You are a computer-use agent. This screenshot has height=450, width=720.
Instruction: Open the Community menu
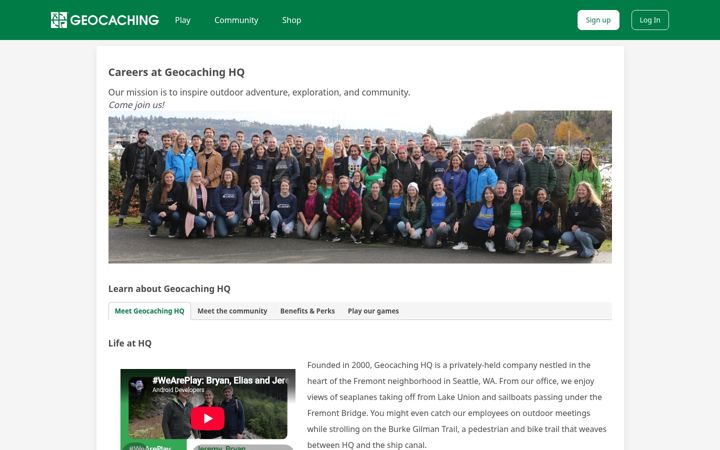tap(236, 20)
